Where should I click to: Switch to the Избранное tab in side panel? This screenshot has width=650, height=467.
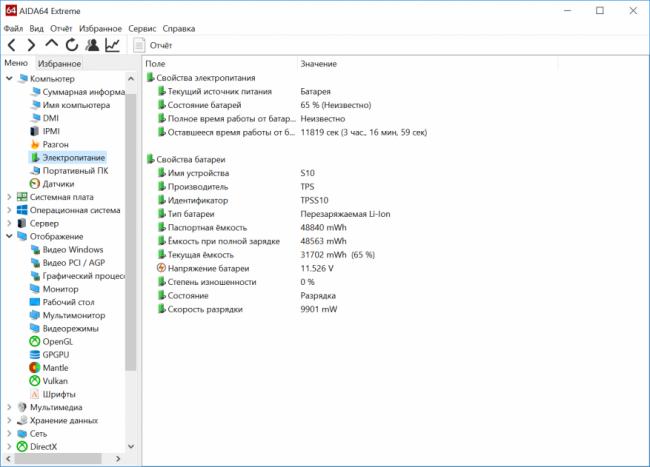click(x=59, y=63)
